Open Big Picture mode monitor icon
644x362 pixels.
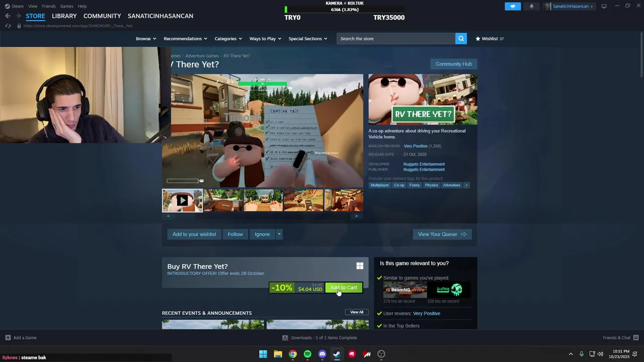(604, 6)
